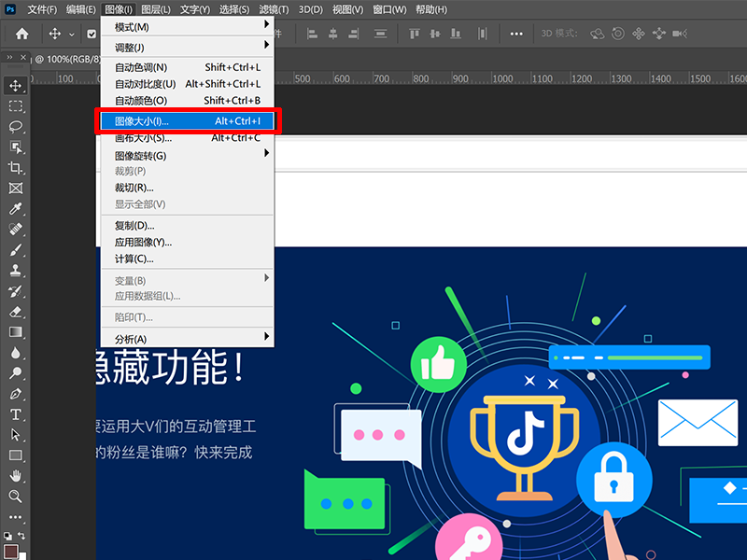Select the Hand tool
This screenshot has height=560, width=747.
click(x=16, y=476)
